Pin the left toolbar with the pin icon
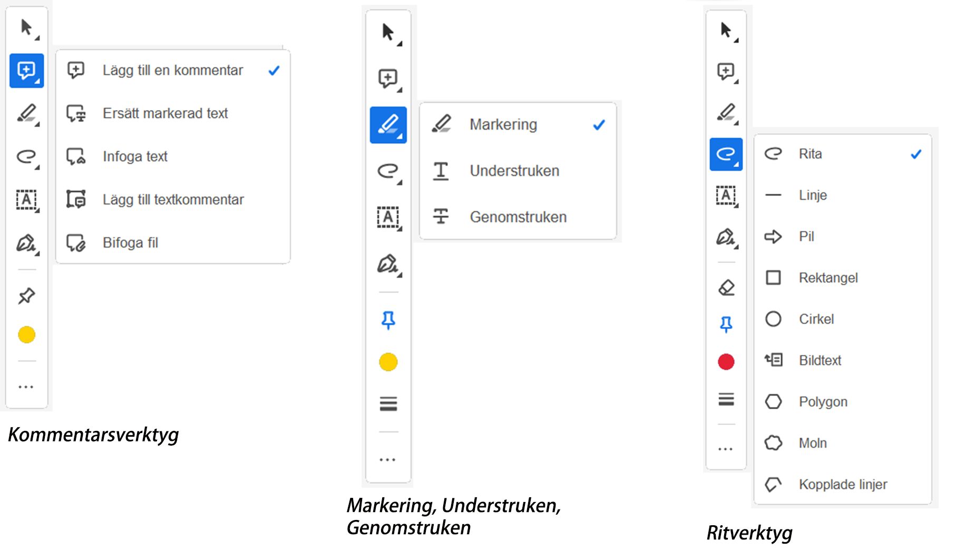The image size is (955, 560). click(x=26, y=296)
